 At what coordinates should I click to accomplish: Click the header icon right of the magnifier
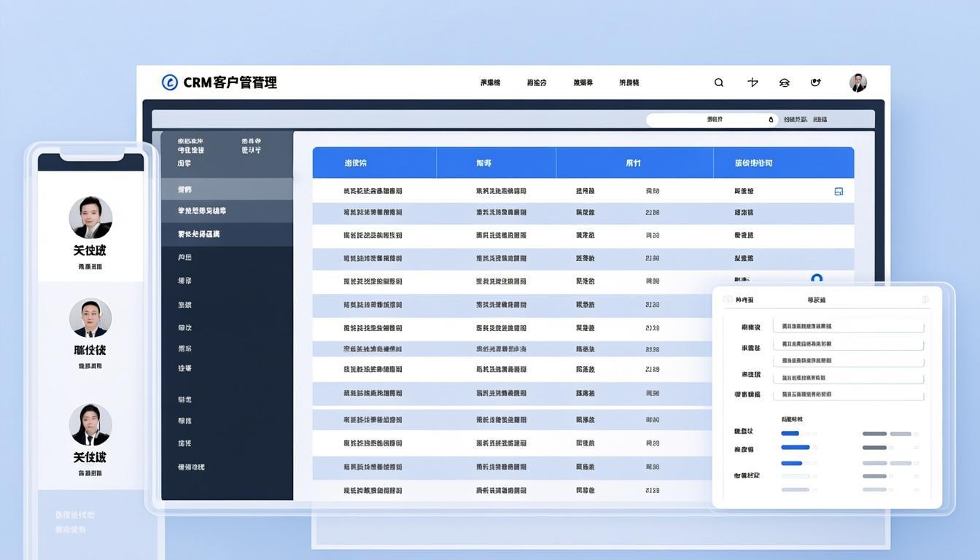coord(752,82)
